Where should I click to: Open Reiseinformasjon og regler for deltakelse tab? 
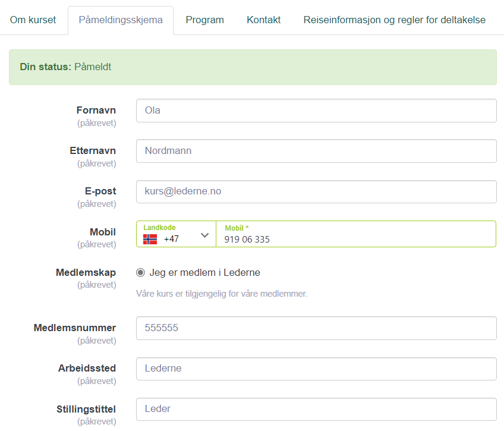point(395,20)
